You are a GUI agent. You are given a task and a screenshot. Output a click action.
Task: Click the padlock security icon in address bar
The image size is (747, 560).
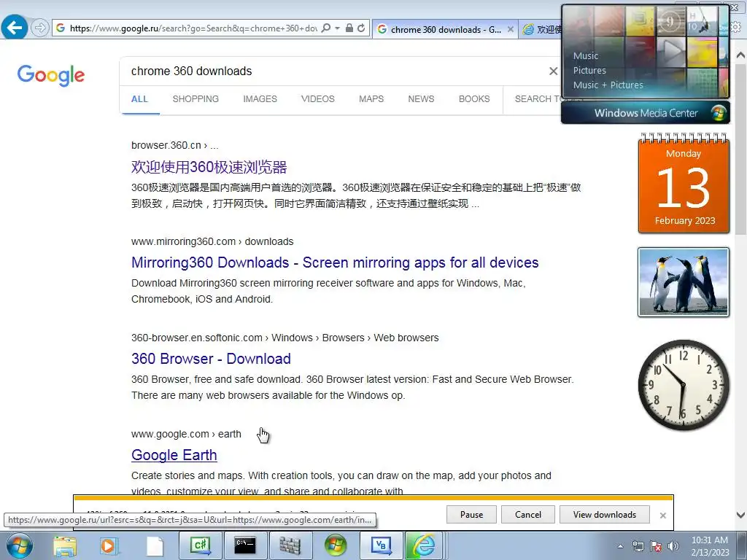point(349,28)
